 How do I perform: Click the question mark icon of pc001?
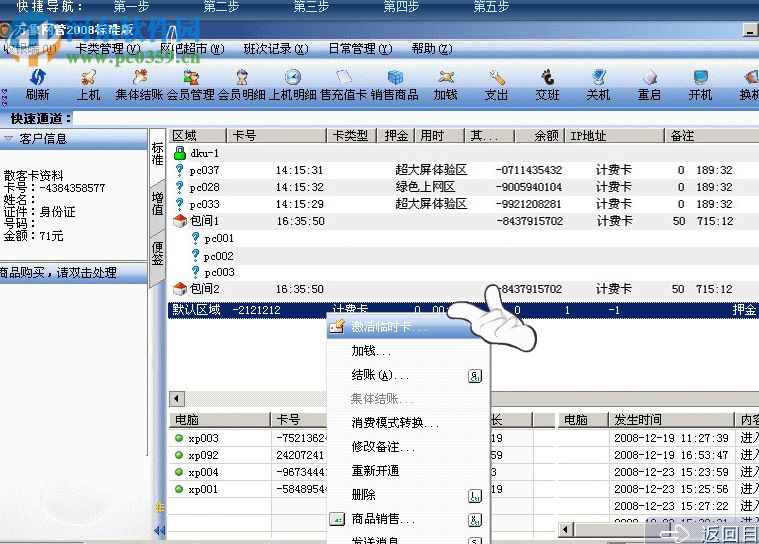pyautogui.click(x=195, y=238)
